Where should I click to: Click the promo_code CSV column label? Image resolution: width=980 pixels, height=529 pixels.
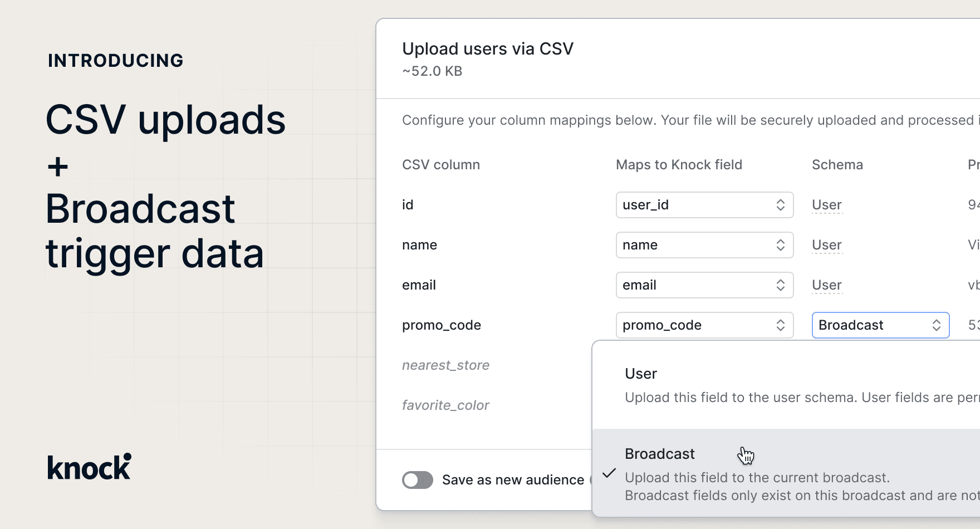pos(442,325)
